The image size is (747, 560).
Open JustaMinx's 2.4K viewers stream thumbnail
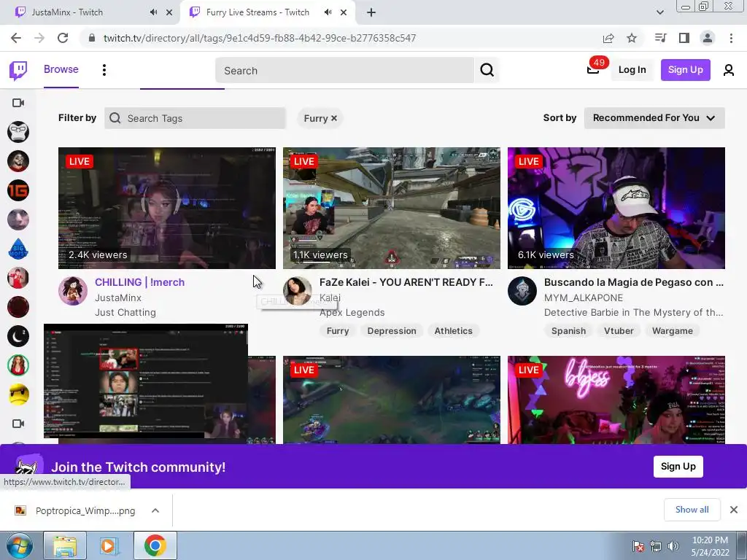(167, 208)
